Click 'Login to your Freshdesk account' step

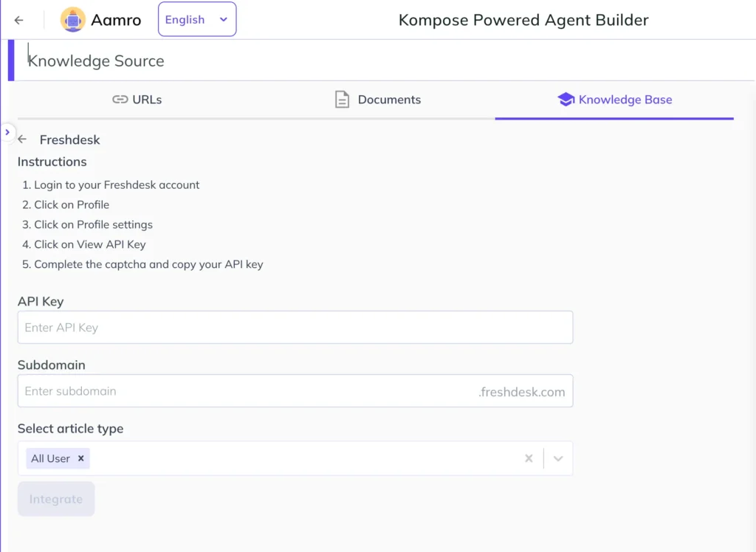click(x=116, y=185)
